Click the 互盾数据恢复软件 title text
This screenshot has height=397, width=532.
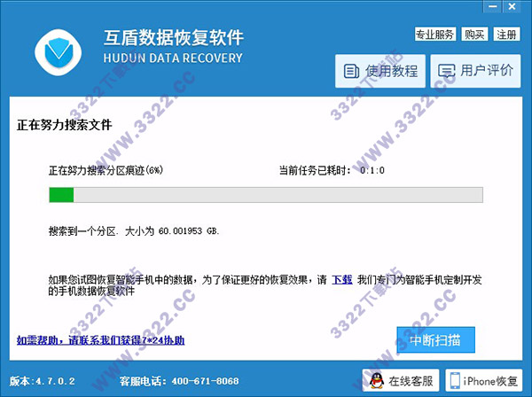click(174, 37)
